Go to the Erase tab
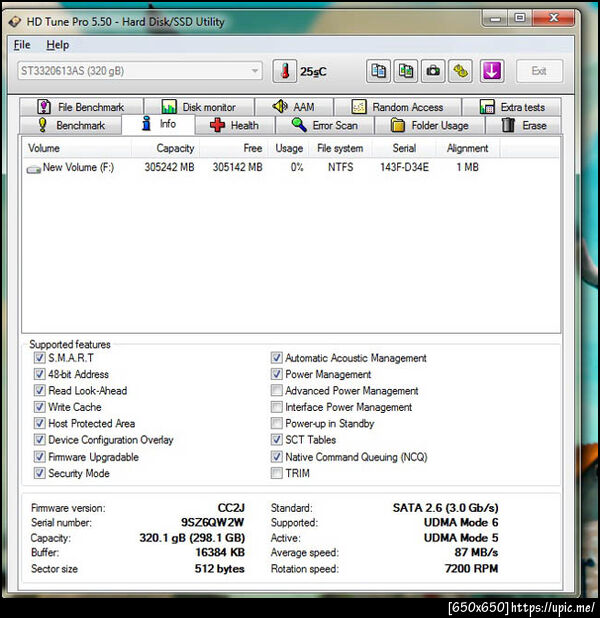This screenshot has width=600, height=618. pos(524,125)
